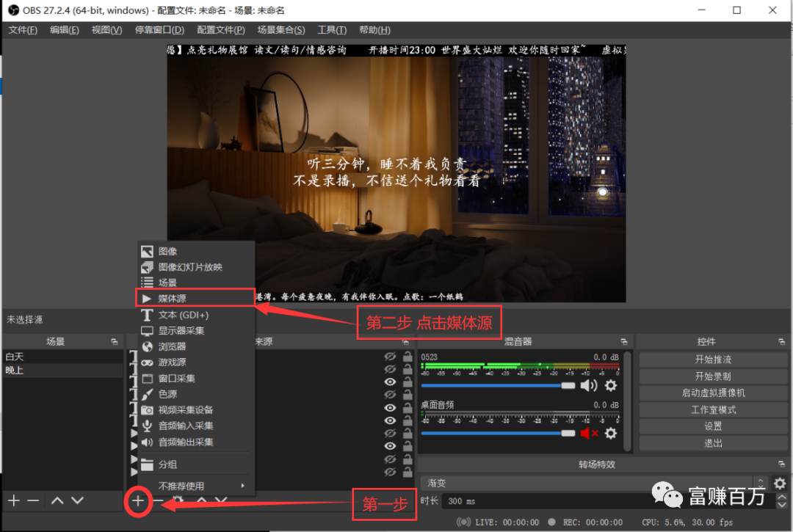Add a new scene with plus icon

click(x=13, y=500)
